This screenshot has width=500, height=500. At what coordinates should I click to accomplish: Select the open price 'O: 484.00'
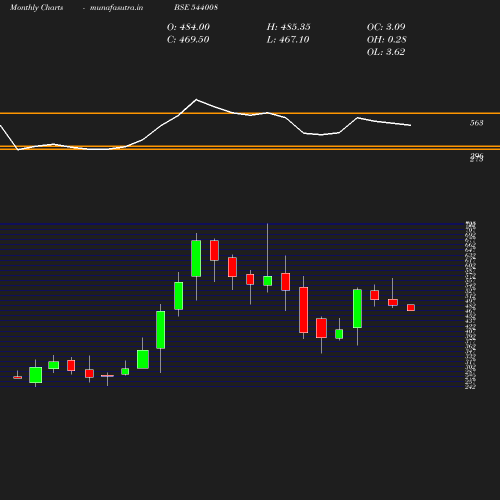tap(188, 27)
